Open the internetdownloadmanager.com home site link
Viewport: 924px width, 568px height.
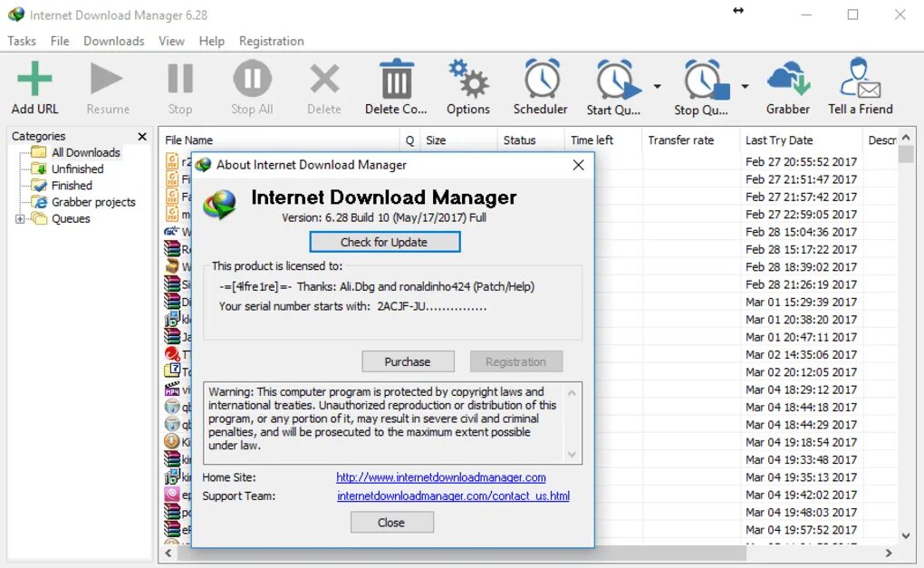(441, 477)
